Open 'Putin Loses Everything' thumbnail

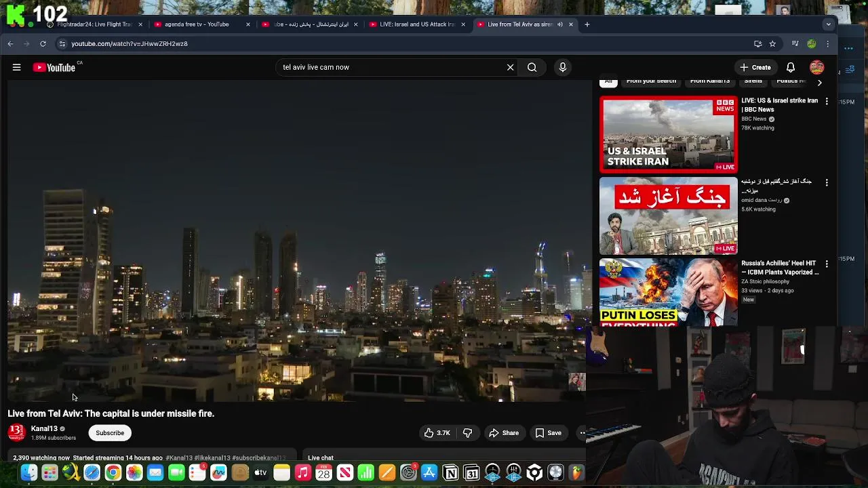click(668, 293)
